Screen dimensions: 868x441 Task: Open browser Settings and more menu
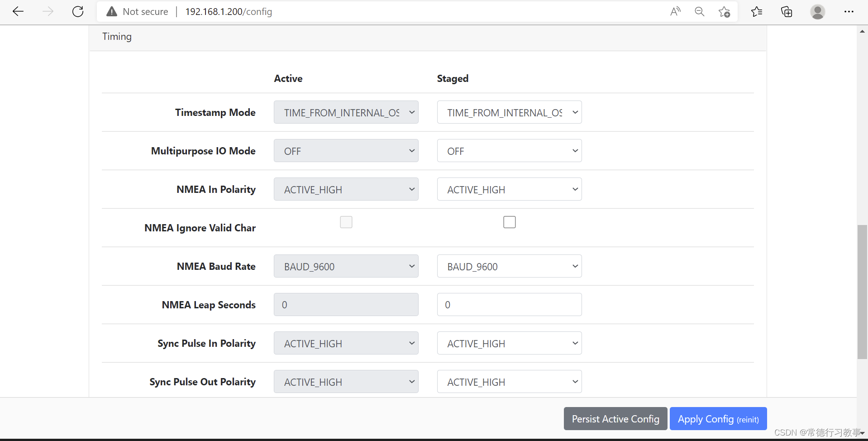(x=849, y=12)
